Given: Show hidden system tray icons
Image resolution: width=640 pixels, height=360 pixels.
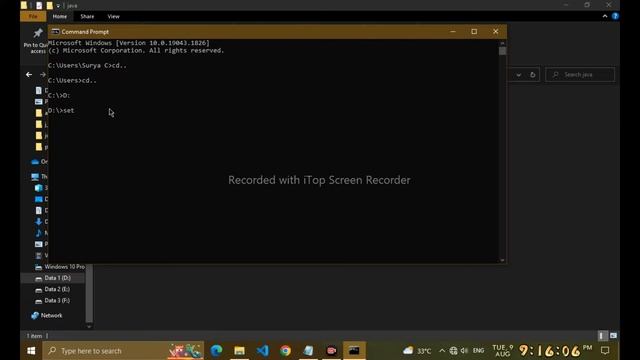Looking at the screenshot, I should 442,351.
